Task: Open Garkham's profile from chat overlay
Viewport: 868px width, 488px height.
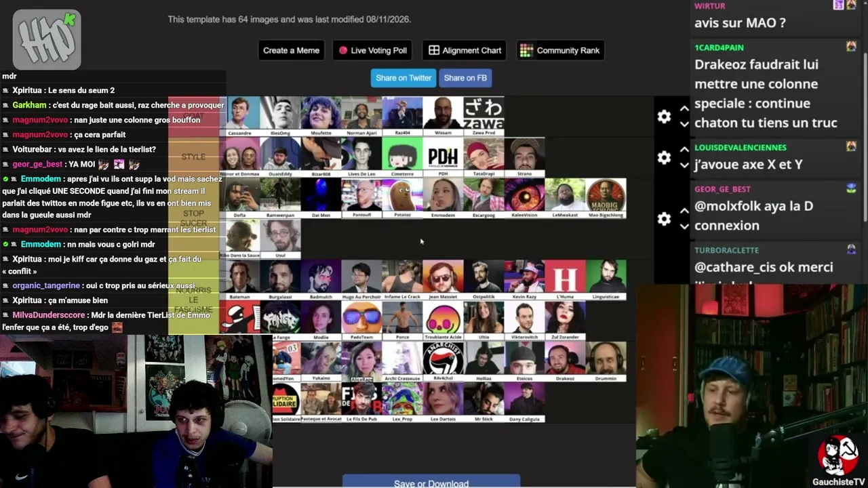Action: [x=29, y=105]
